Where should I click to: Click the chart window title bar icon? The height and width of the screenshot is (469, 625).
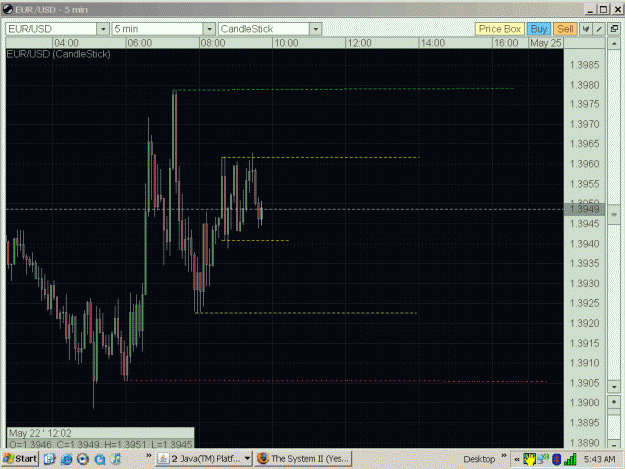8,9
